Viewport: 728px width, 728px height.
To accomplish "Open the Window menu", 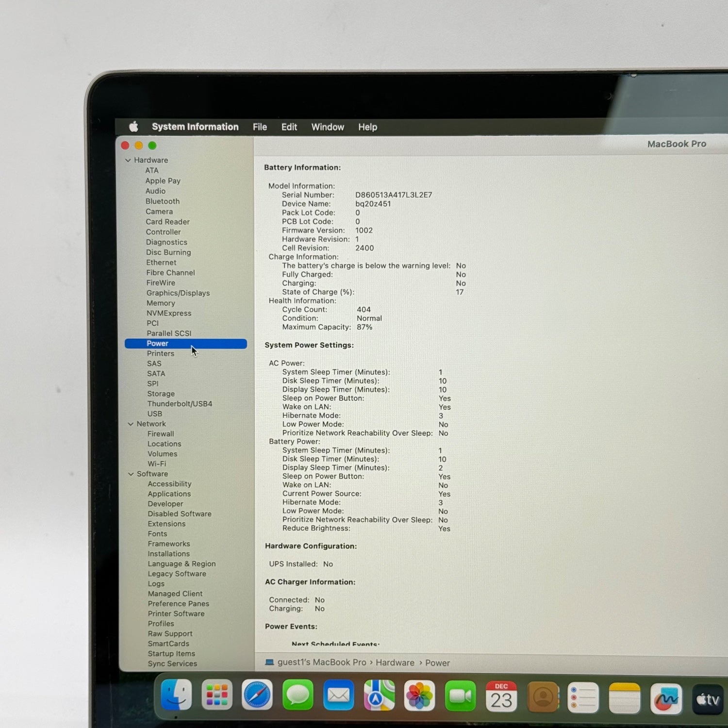I will (328, 127).
